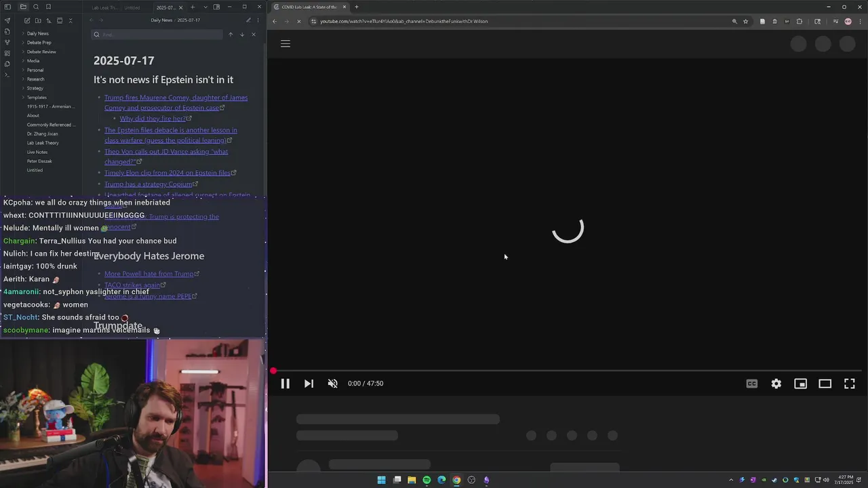868x488 pixels.
Task: Create a new note with the pencil-square icon
Action: pos(26,21)
